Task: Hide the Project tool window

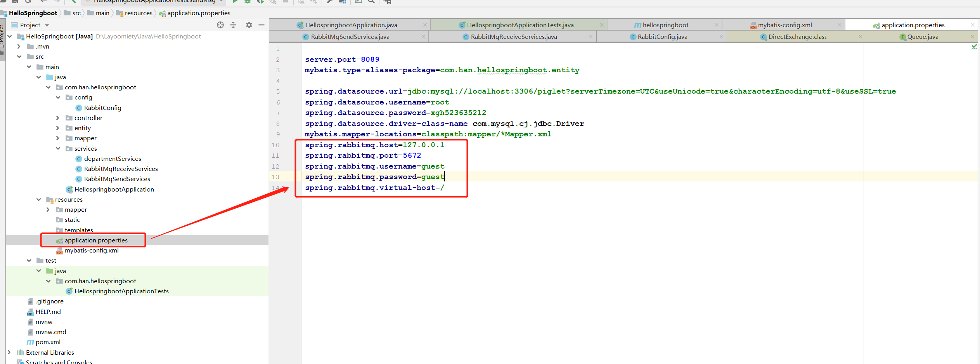Action: (261, 25)
